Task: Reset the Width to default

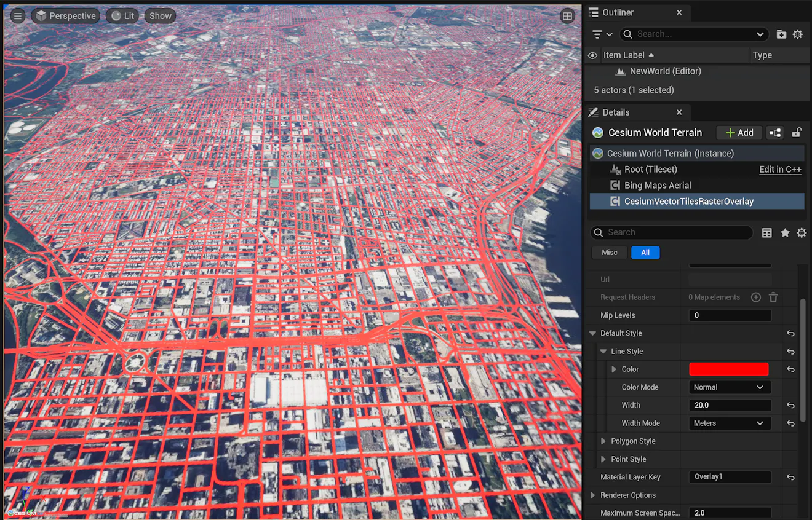Action: (790, 406)
